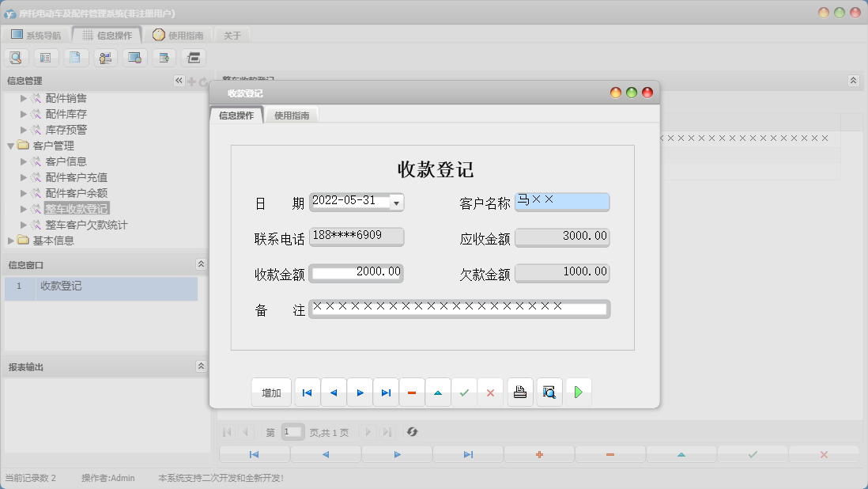868x489 pixels.
Task: Collapse the 信息管理 sidebar panel
Action: click(179, 80)
